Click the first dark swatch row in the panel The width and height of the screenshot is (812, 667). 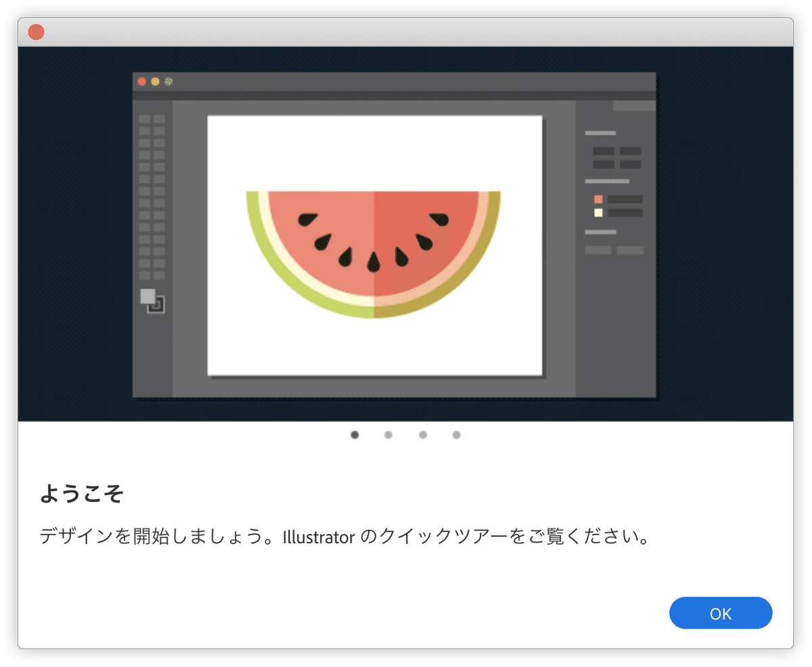(x=604, y=151)
